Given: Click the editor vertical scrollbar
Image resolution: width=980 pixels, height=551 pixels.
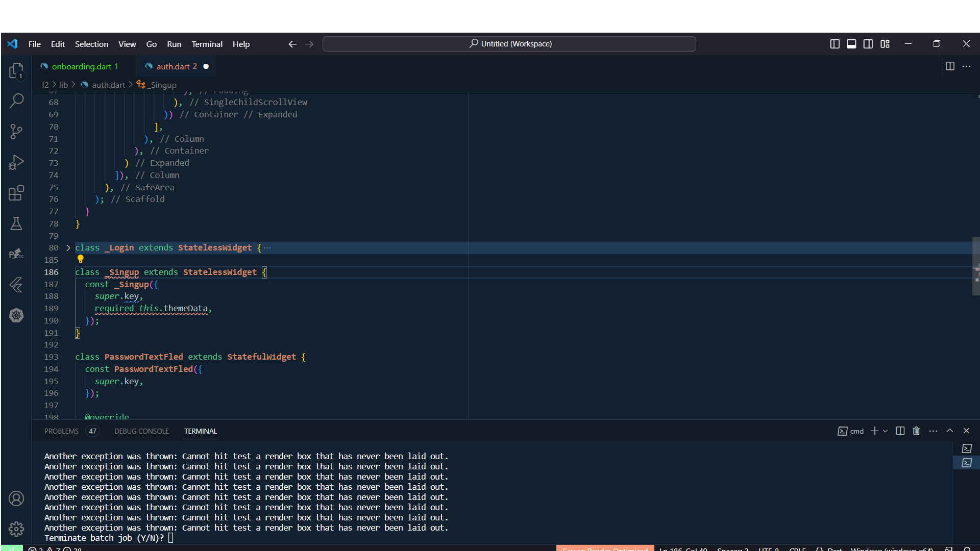Looking at the screenshot, I should point(976,267).
